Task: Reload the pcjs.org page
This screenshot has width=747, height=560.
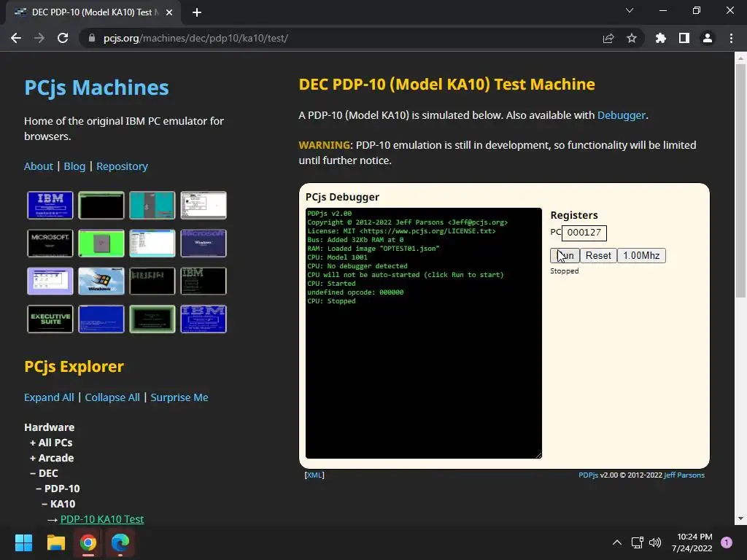Action: pos(63,38)
